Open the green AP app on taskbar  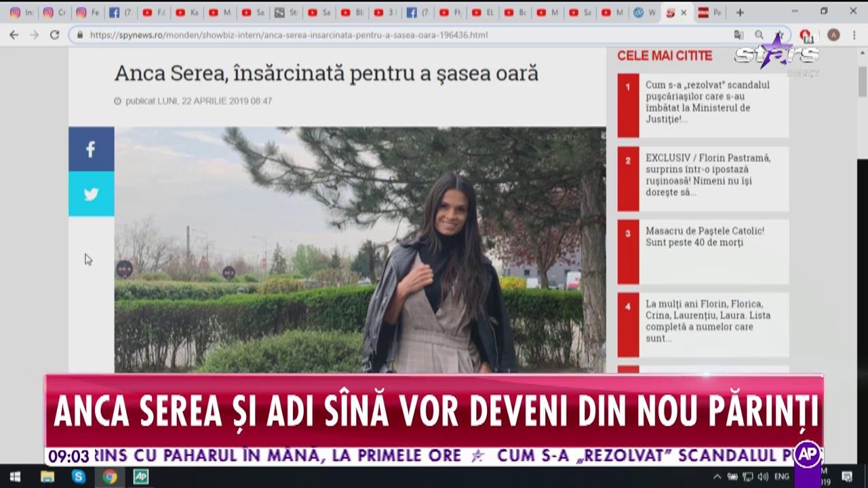pyautogui.click(x=140, y=476)
